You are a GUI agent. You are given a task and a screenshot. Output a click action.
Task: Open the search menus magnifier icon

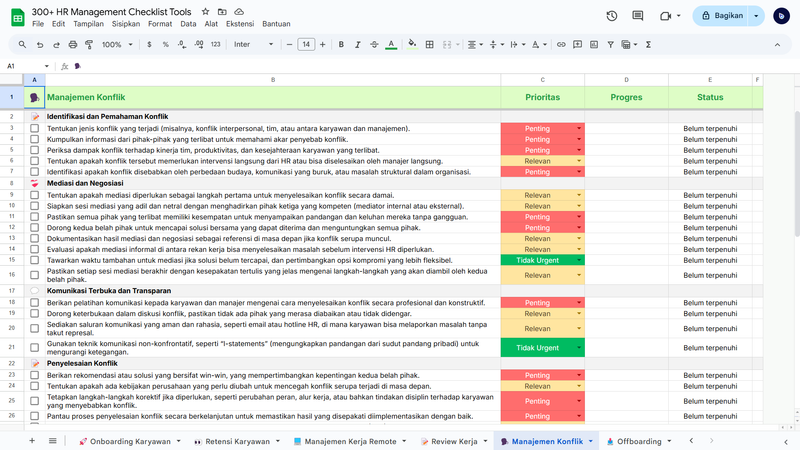coord(22,45)
